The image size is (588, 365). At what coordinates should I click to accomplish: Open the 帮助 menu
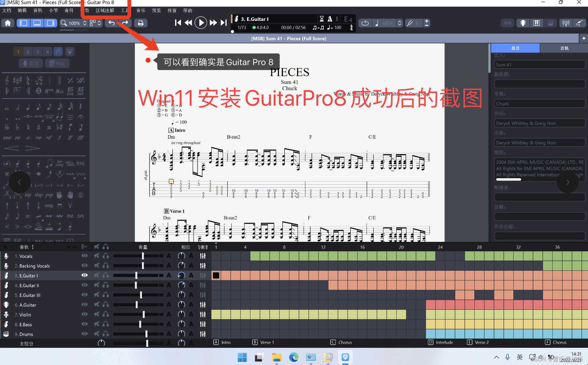pos(187,10)
